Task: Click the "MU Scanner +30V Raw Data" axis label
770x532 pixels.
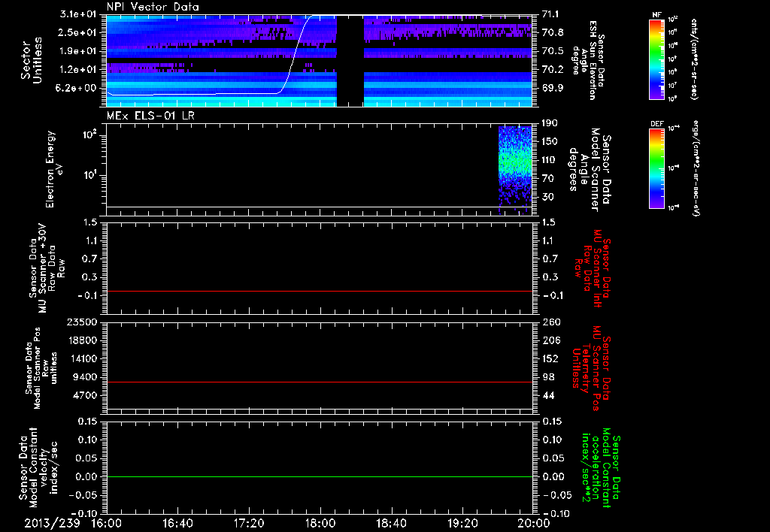Action: tap(47, 268)
